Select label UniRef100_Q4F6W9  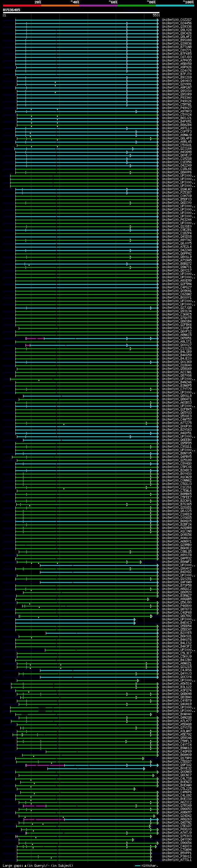tap(177, 582)
